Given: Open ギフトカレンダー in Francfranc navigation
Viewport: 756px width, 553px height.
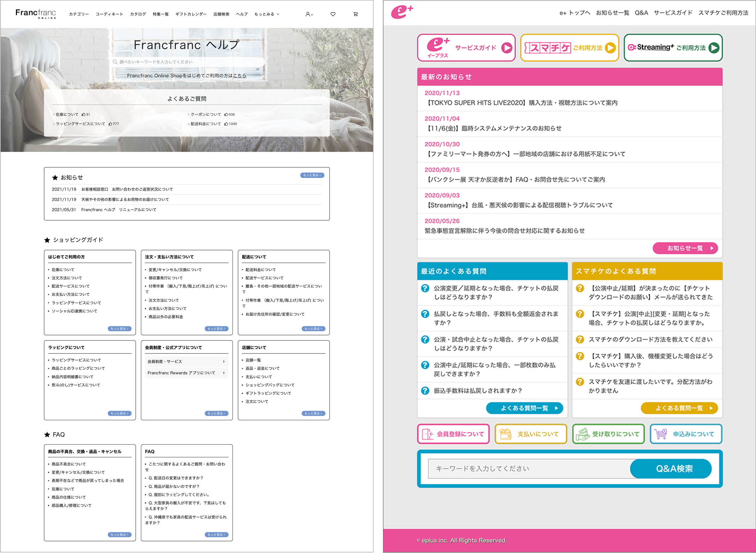Looking at the screenshot, I should tap(191, 14).
